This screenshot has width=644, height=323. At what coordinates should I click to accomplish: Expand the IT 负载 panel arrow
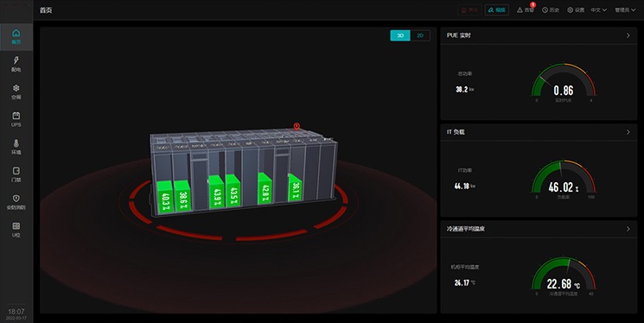(628, 132)
